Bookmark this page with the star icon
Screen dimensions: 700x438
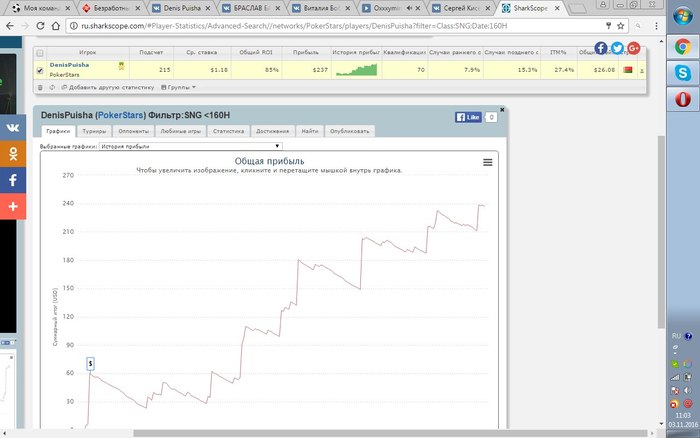click(x=621, y=26)
